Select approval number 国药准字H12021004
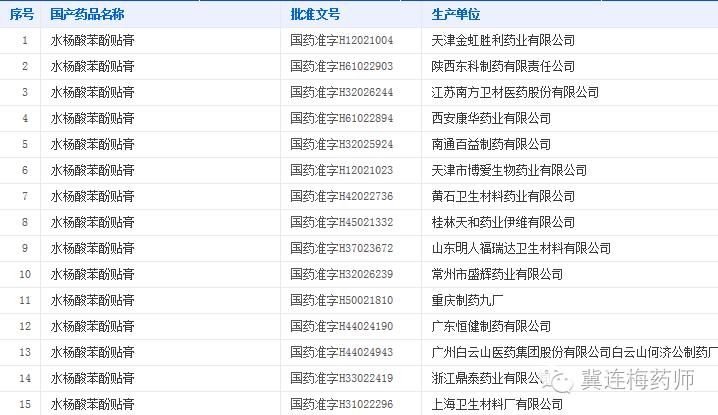 point(342,40)
